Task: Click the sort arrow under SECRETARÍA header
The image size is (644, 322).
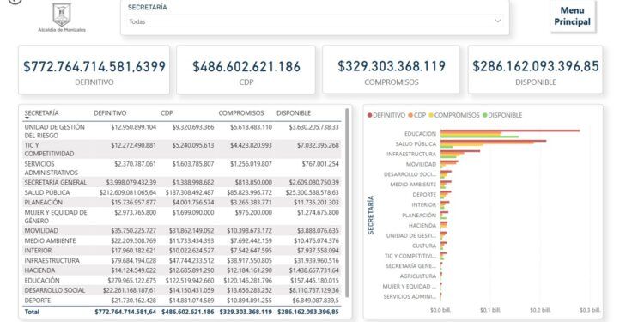Action: [x=27, y=118]
